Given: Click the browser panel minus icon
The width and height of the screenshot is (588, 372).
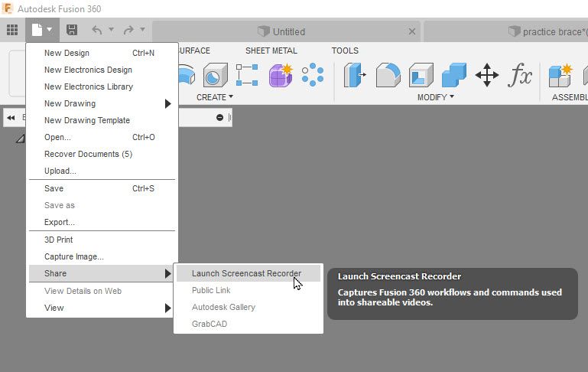Looking at the screenshot, I should click(x=219, y=118).
